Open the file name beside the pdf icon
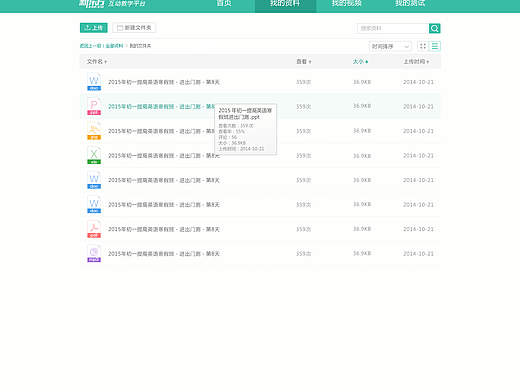520x390 pixels. (164, 229)
